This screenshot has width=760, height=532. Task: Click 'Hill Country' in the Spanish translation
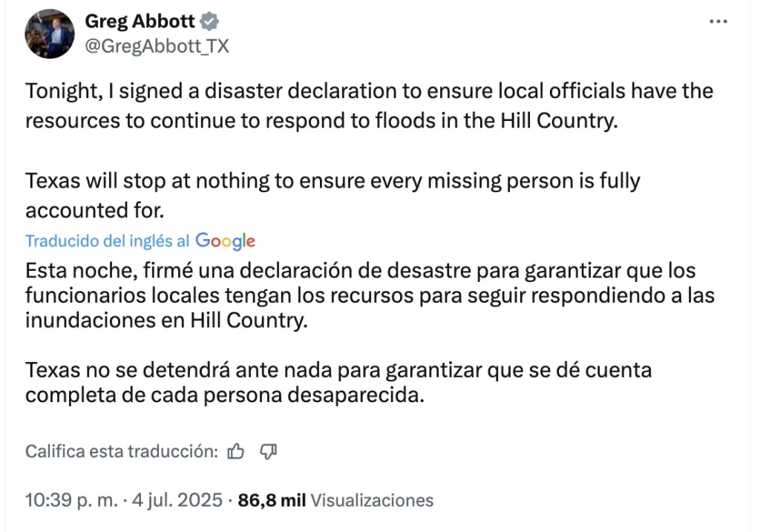tap(243, 321)
